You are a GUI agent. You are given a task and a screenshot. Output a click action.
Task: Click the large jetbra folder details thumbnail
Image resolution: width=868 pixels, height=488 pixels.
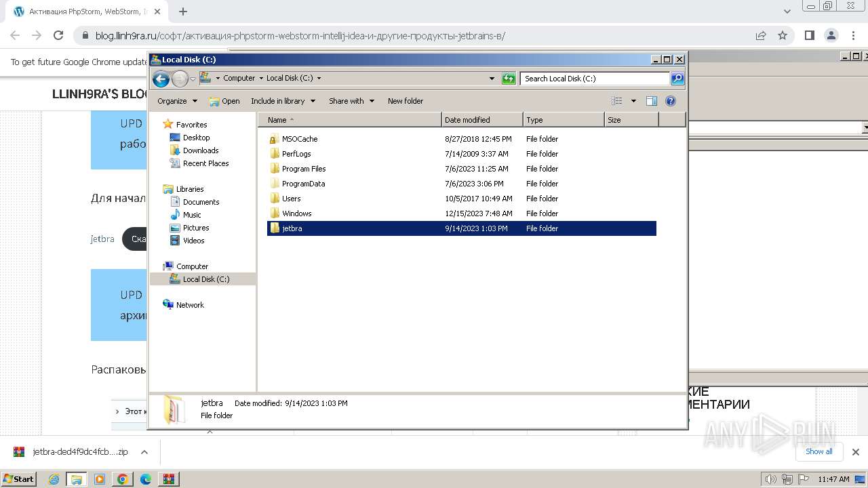174,409
